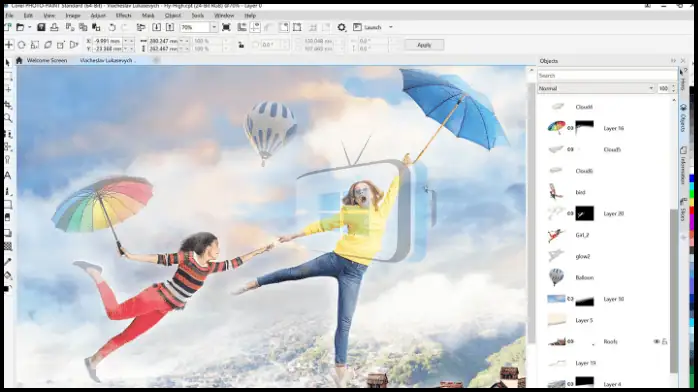Adjust the opacity 100 stepper in Objects
The image size is (698, 392).
coord(673,89)
